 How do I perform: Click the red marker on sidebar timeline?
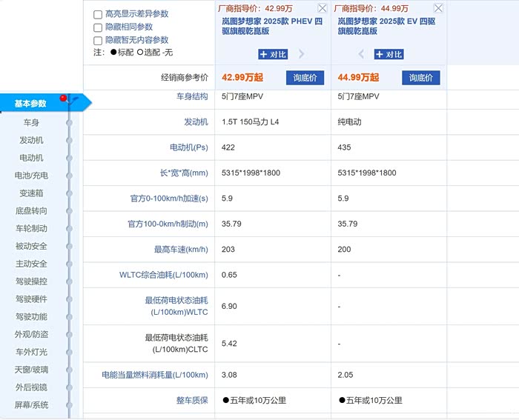63,98
